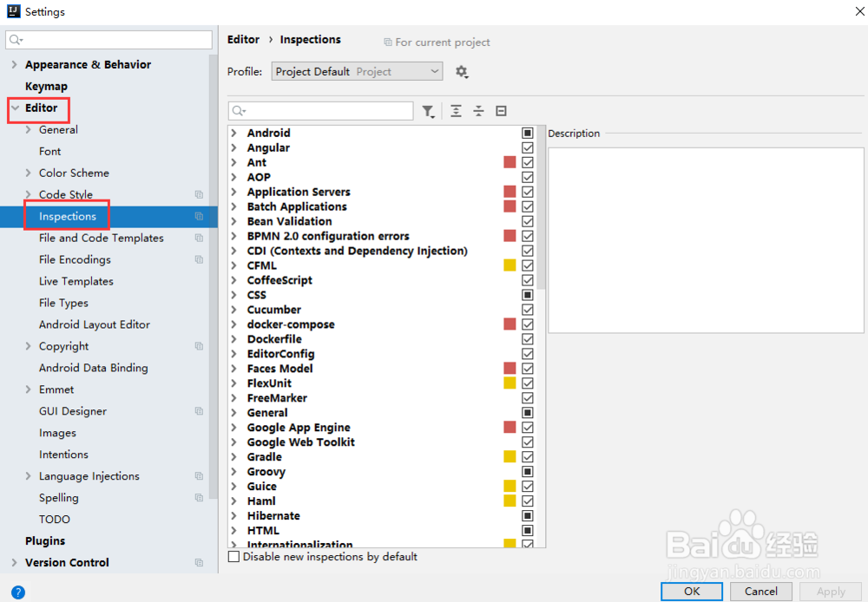Click the Expand All icon in inspections toolbar
868x602 pixels.
(457, 111)
